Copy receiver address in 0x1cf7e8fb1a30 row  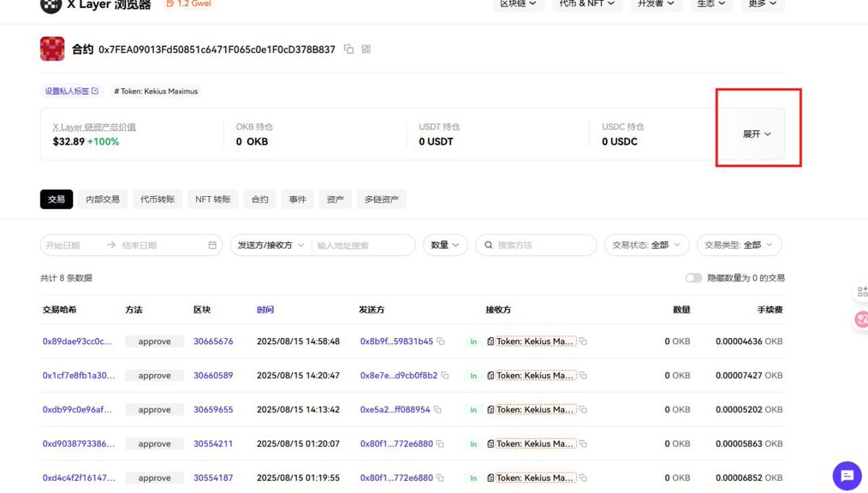coord(583,376)
